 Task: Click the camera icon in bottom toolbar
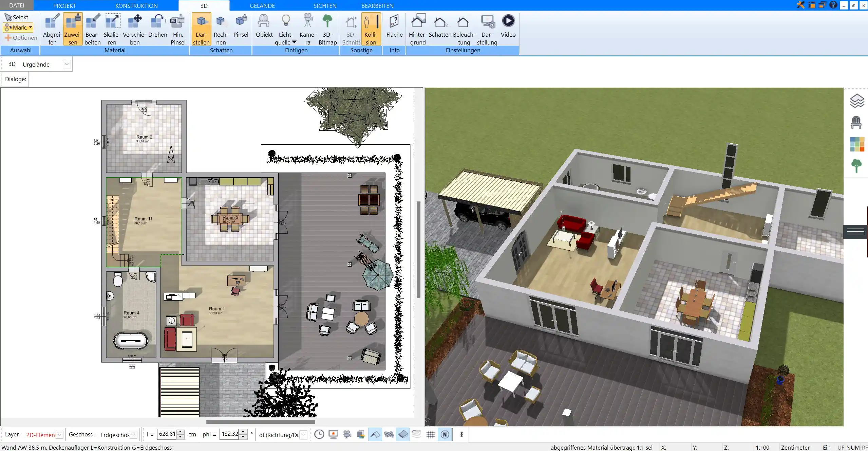[x=347, y=434]
